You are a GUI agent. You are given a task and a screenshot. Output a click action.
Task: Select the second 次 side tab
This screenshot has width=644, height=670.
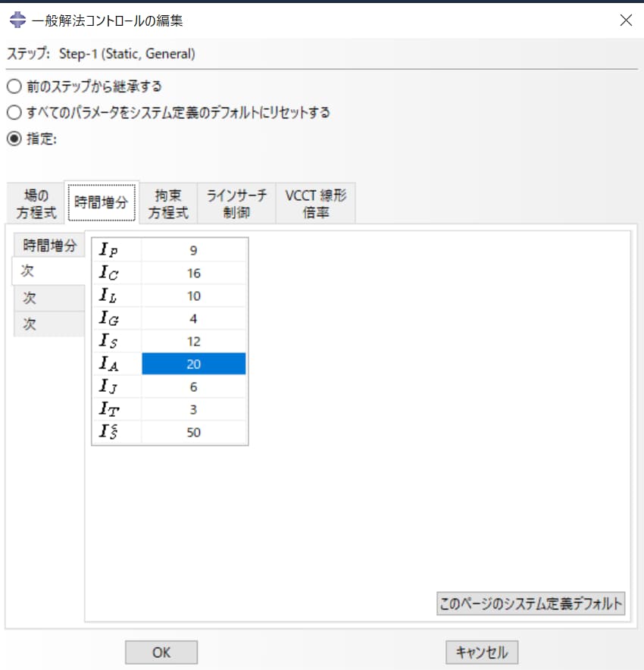[x=48, y=297]
